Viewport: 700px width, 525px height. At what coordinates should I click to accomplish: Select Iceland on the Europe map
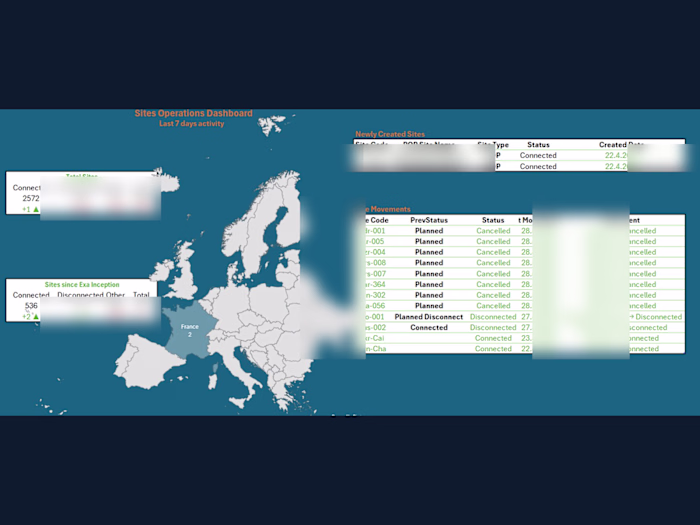(x=167, y=181)
